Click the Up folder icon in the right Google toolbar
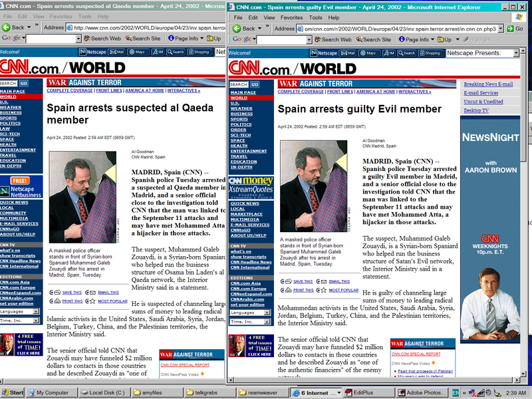Image resolution: width=532 pixels, height=399 pixels. [x=441, y=40]
